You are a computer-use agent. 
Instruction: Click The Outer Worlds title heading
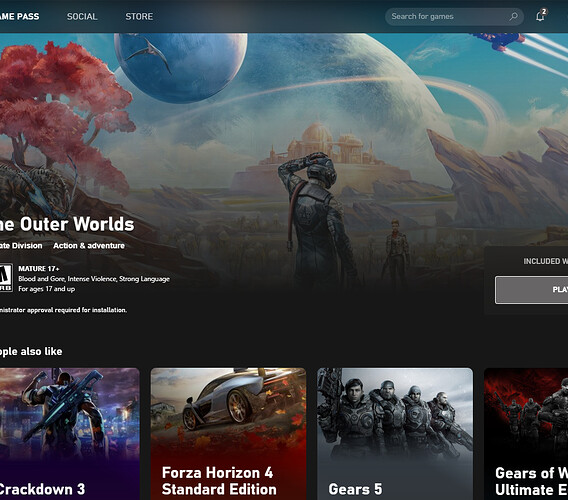(67, 224)
